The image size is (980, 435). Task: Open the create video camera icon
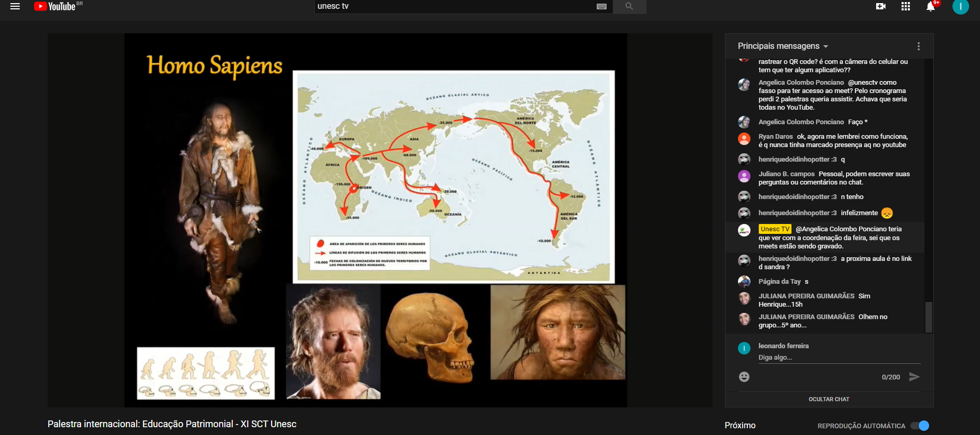(x=880, y=6)
